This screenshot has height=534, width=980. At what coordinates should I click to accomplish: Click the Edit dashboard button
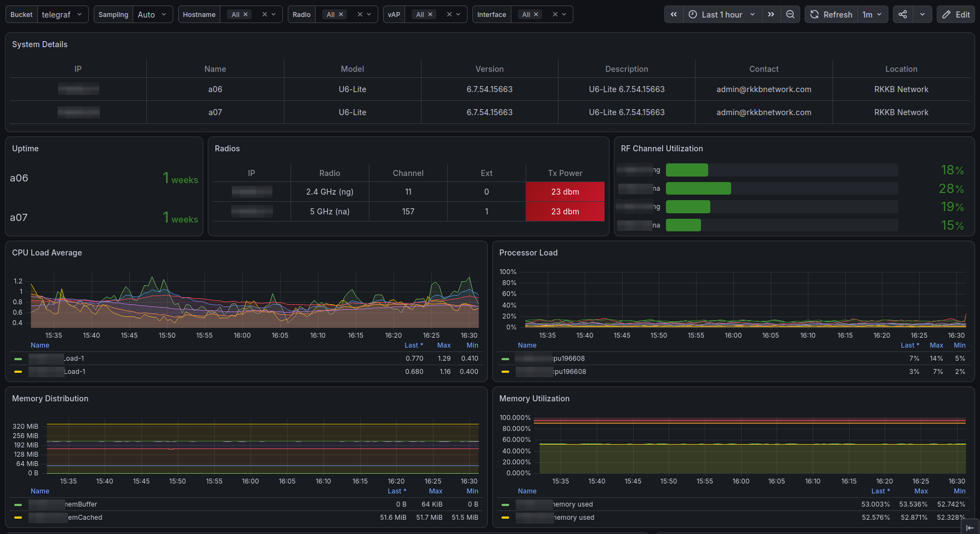click(x=956, y=15)
